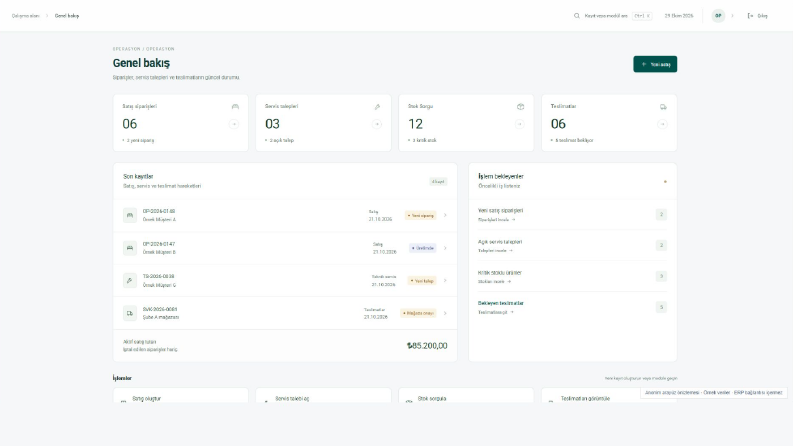Click the count badge 2 for Açık servis talepleri
Screen dimensions: 793x446
[661, 245]
